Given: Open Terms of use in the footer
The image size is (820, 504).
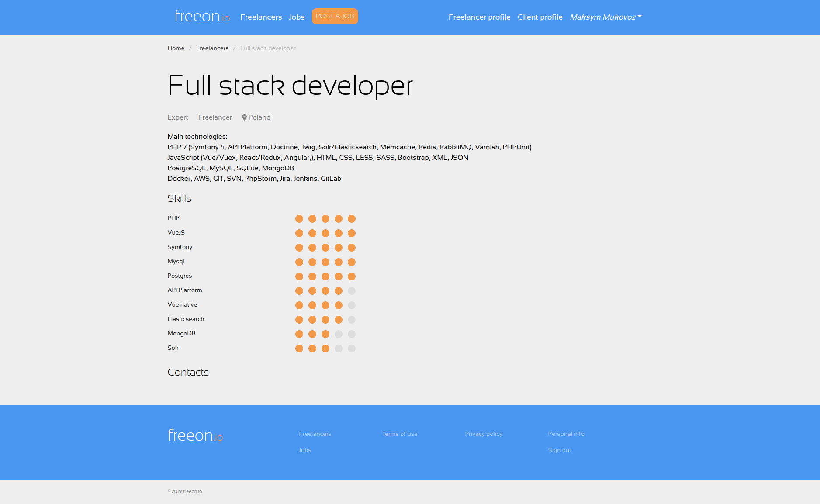Looking at the screenshot, I should (399, 434).
